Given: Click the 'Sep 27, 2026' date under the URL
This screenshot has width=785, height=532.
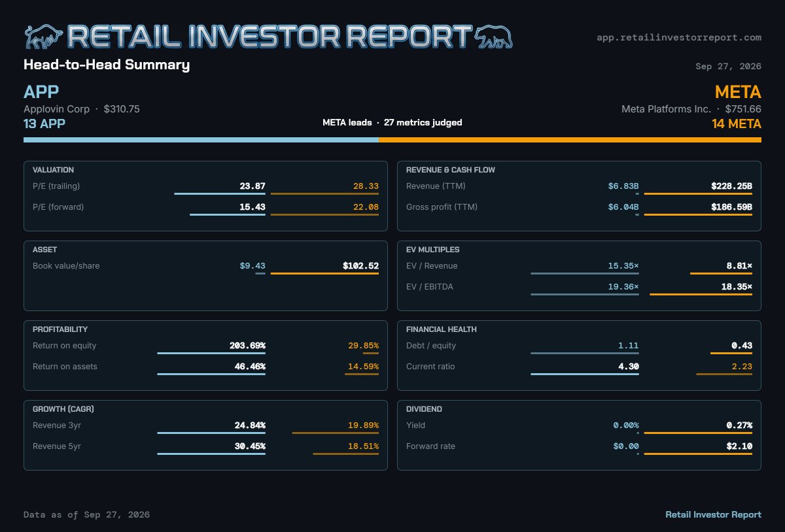Looking at the screenshot, I should click(x=729, y=66).
